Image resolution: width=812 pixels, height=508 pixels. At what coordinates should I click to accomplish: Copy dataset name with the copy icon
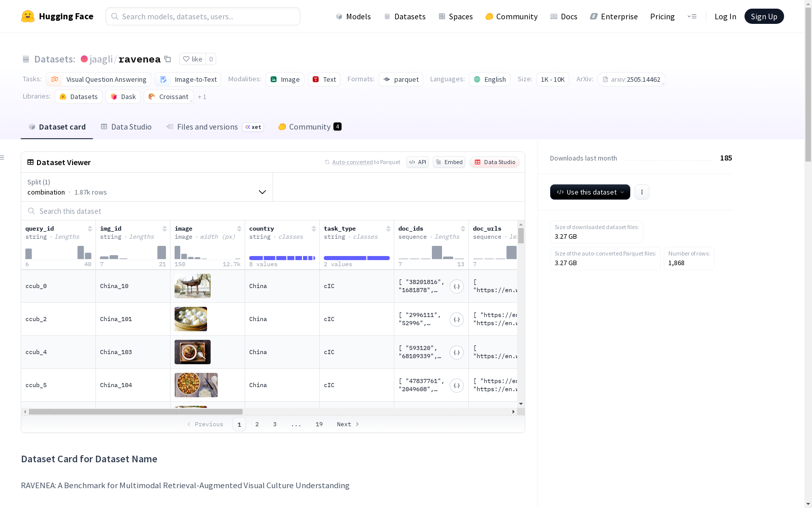pos(167,59)
